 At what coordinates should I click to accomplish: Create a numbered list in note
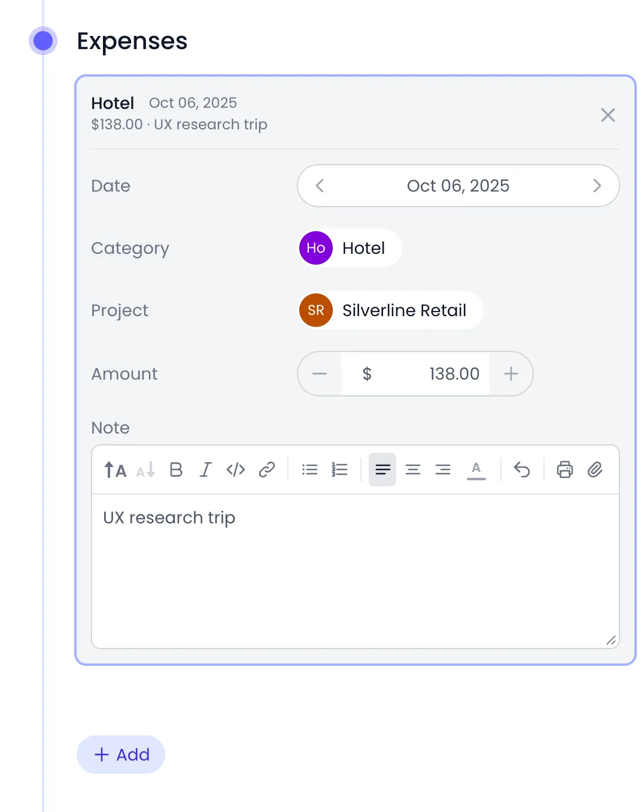[x=339, y=470]
